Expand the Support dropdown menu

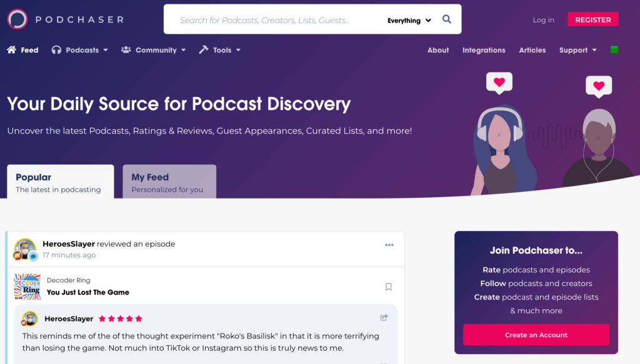[578, 50]
